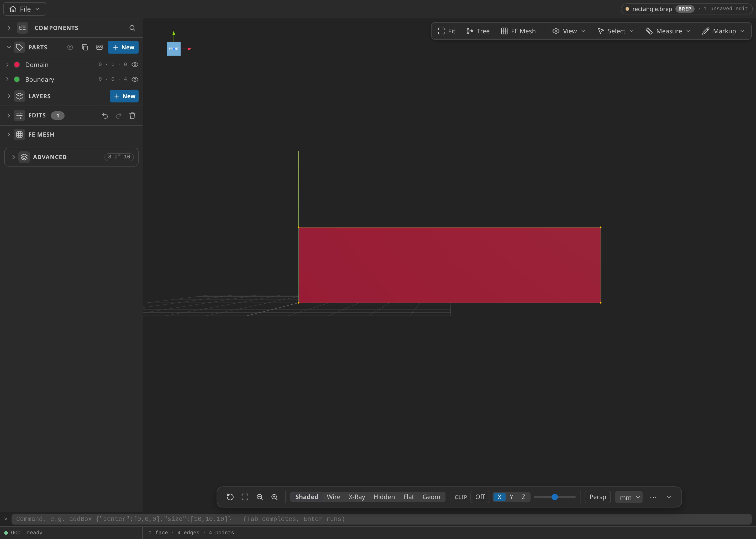Select the X clip axis
The width and height of the screenshot is (756, 539).
click(x=499, y=497)
